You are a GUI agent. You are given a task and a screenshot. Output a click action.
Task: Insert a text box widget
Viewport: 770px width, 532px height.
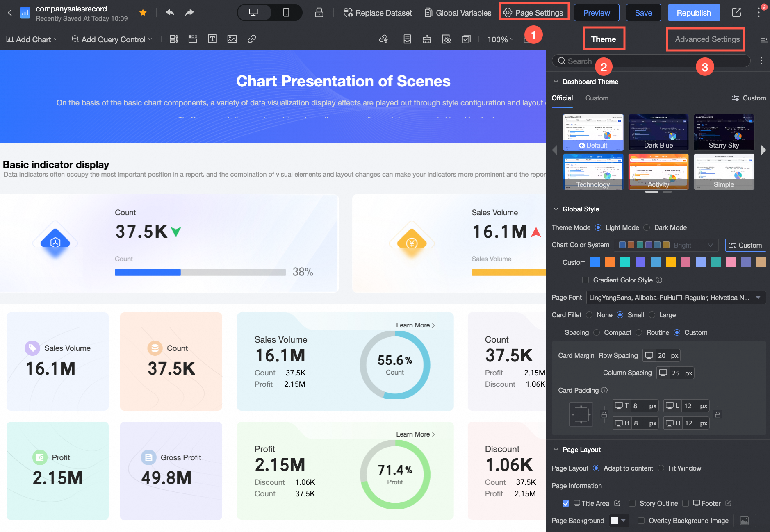coord(212,39)
